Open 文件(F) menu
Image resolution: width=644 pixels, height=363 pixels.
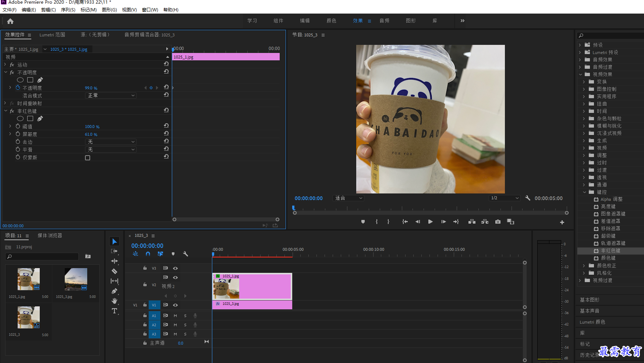point(10,10)
